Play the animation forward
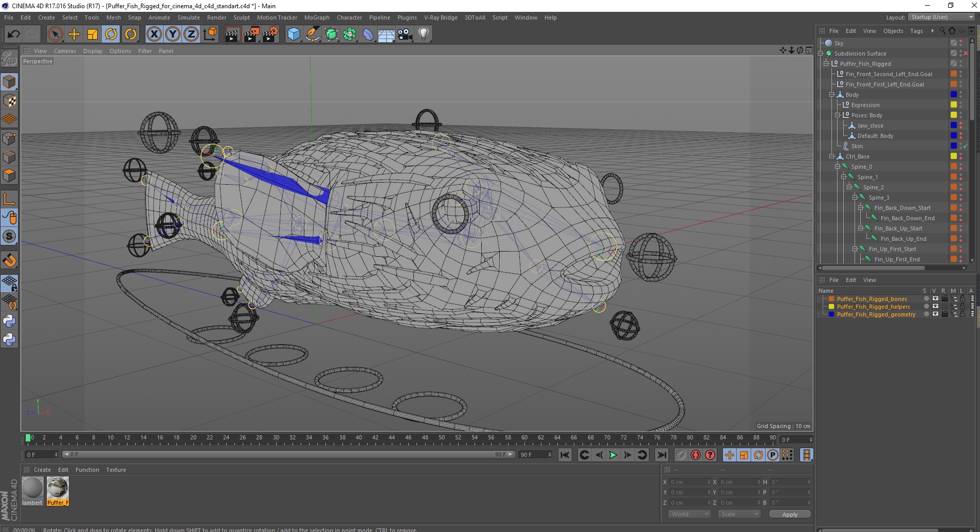The width and height of the screenshot is (980, 532). (613, 455)
